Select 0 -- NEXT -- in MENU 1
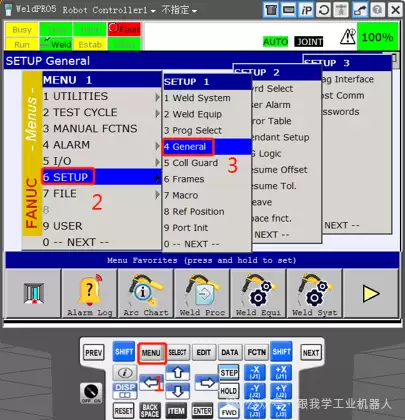The image size is (405, 420). [x=102, y=242]
